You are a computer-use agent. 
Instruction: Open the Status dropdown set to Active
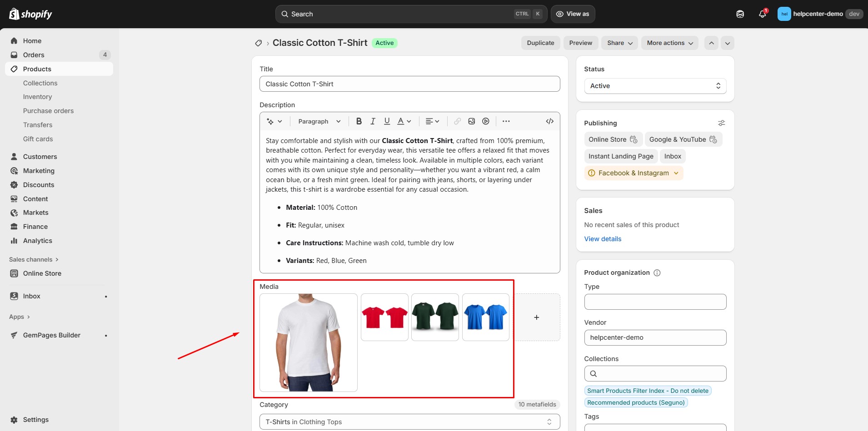[x=655, y=86]
